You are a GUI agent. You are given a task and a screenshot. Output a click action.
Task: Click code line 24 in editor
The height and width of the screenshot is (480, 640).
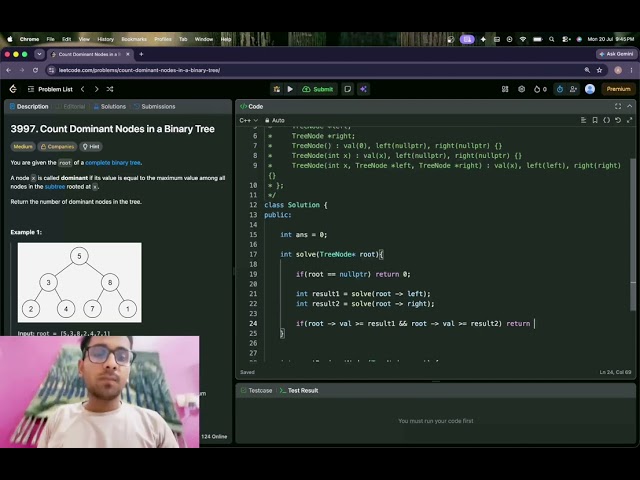click(413, 324)
